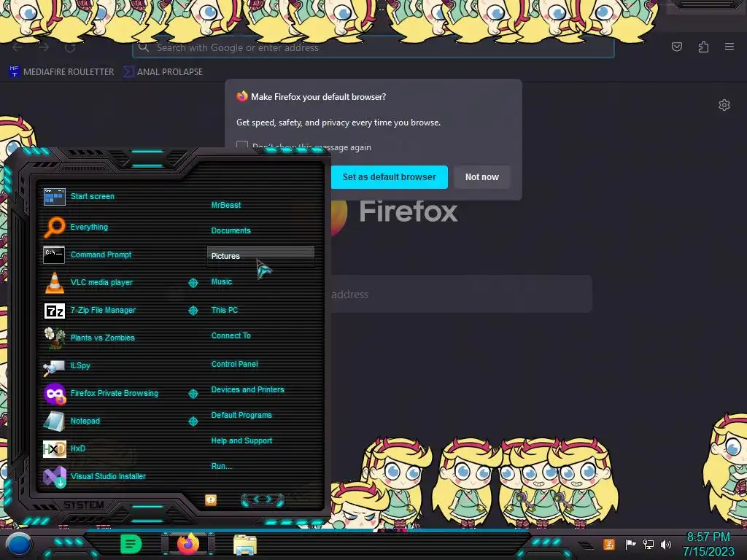Expand Notepad jump list
Screen dimensions: 747x560
[x=193, y=421]
